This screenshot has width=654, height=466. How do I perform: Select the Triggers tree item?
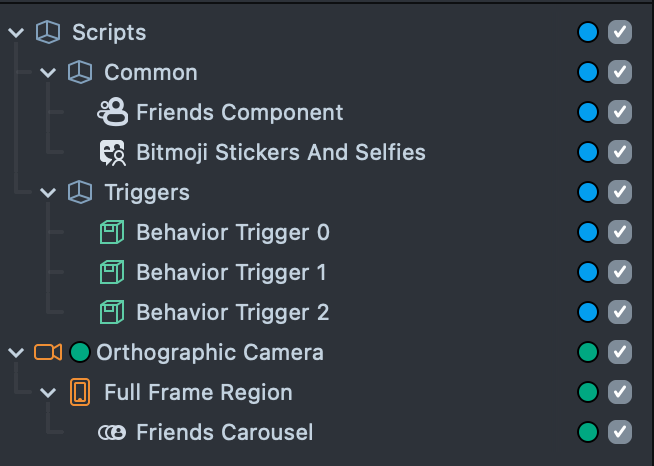tap(147, 192)
